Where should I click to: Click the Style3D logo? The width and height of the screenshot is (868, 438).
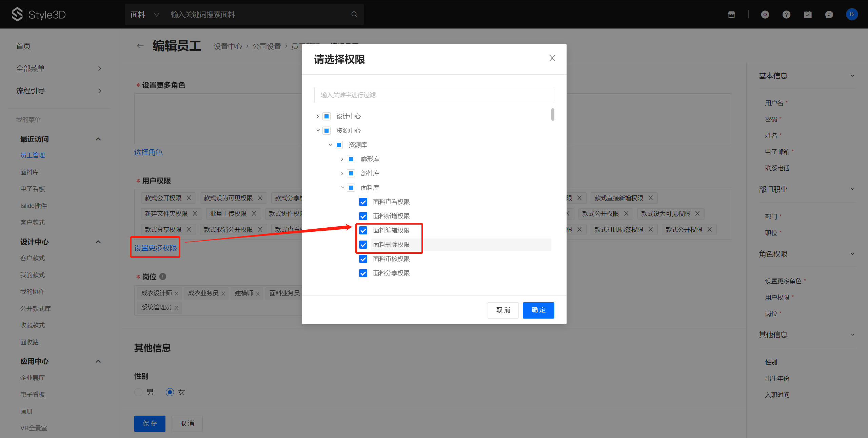(x=39, y=14)
